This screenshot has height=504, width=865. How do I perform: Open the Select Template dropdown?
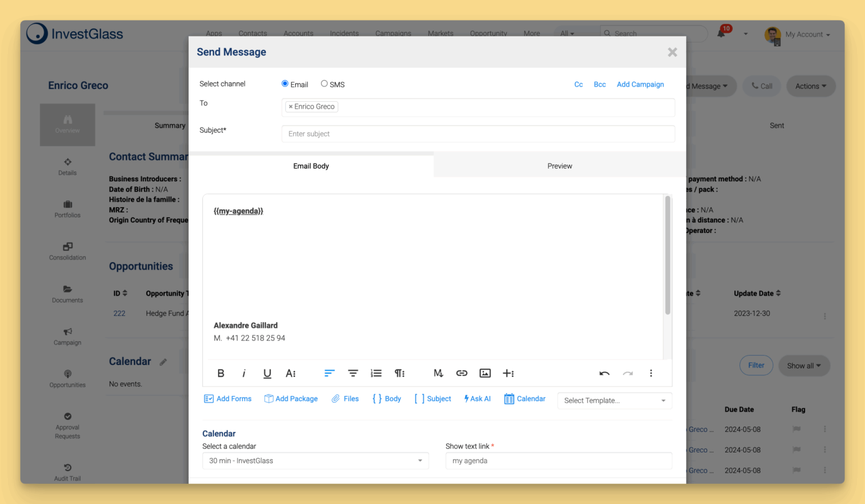click(x=614, y=400)
